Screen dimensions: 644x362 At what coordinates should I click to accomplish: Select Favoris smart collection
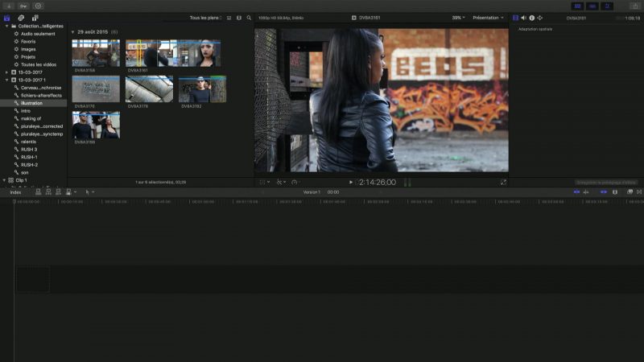tap(27, 42)
